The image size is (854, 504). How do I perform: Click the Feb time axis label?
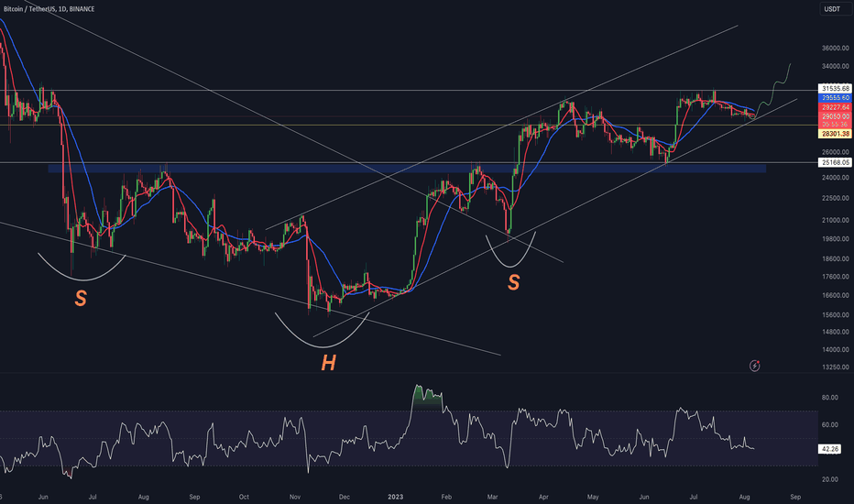(x=446, y=497)
